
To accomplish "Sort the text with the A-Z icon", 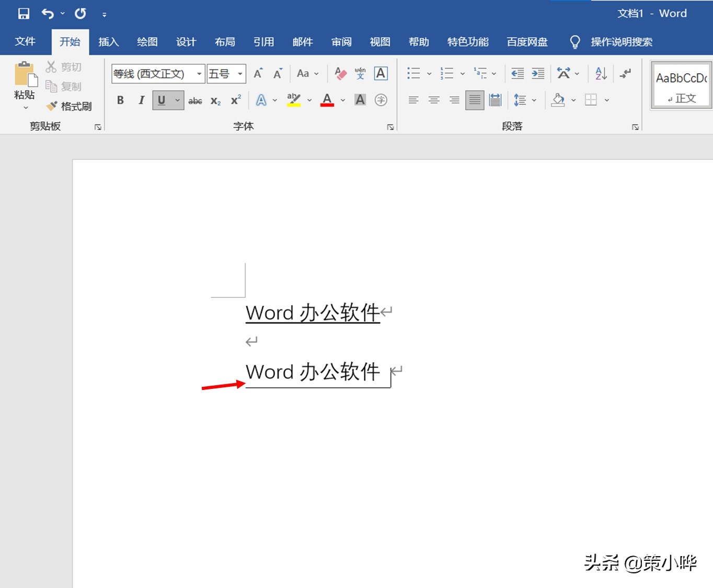I will (601, 73).
